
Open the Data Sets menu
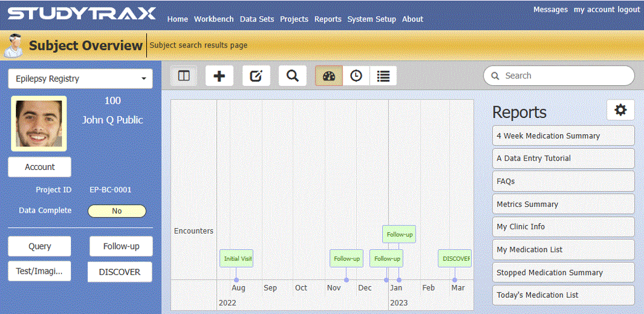[x=257, y=19]
